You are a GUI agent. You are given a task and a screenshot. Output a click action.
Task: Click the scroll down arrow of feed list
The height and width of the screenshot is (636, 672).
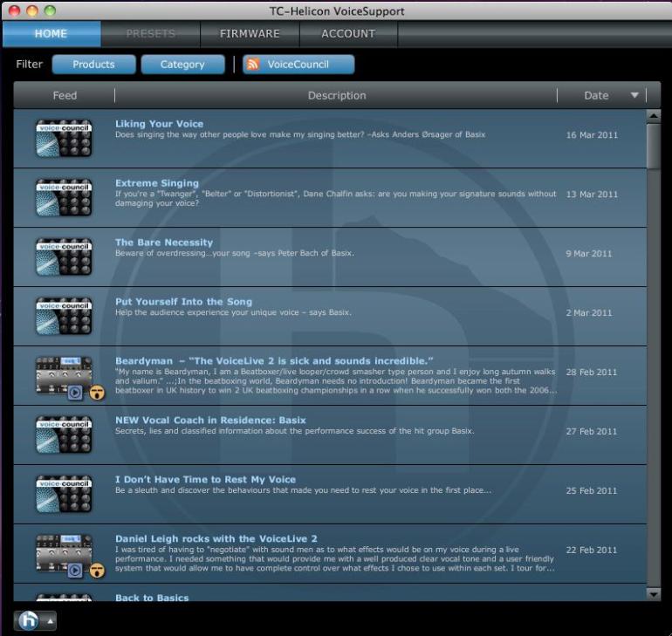[x=654, y=594]
